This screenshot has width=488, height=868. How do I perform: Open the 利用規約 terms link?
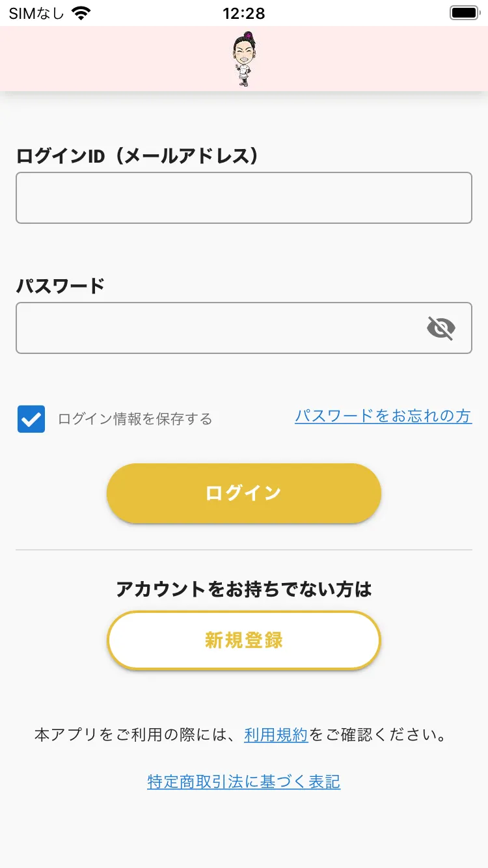276,735
